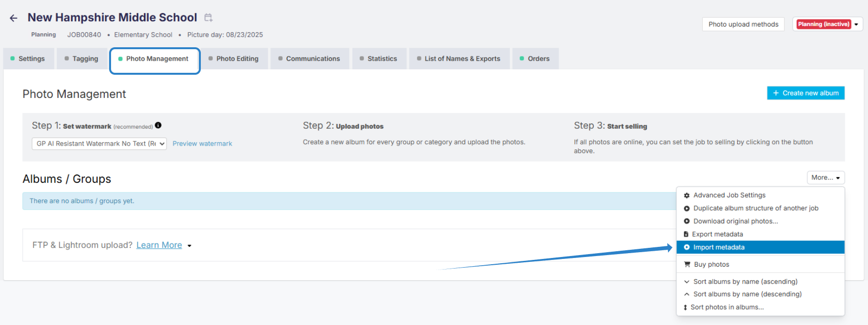Screen dimensions: 868x325
Task: Click the Planning label under the title
Action: pyautogui.click(x=43, y=35)
